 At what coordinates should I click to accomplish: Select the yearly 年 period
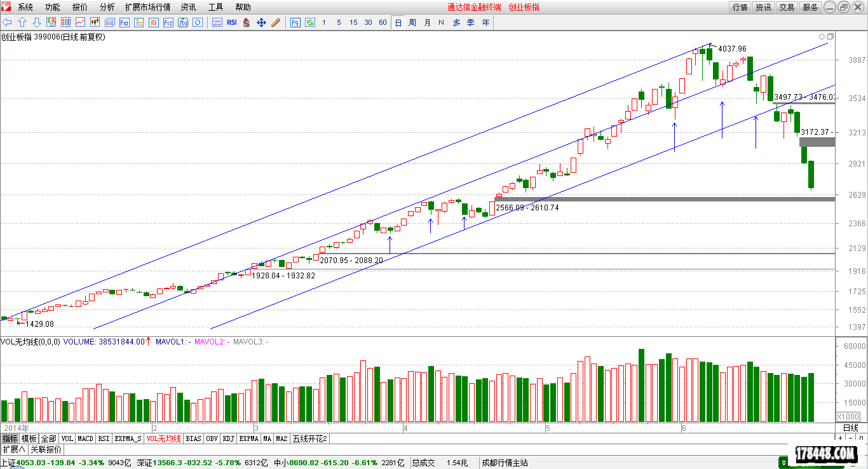tap(485, 22)
